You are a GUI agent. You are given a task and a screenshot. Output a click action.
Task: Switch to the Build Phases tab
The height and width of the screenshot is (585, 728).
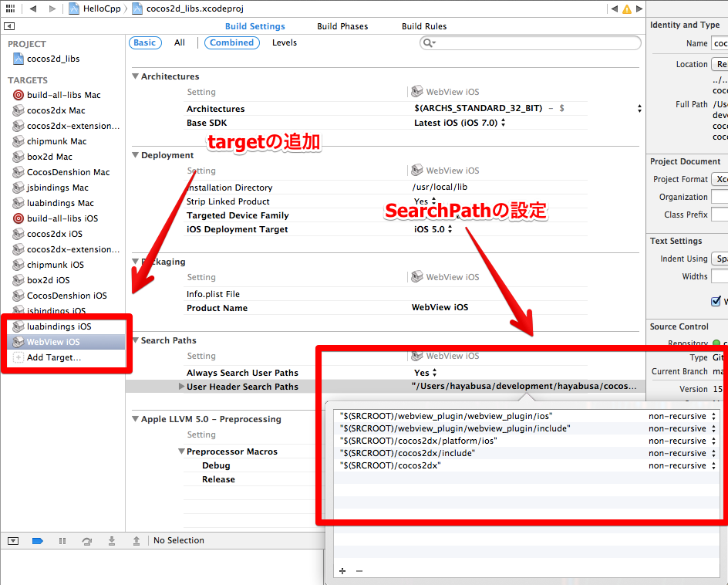[x=342, y=26]
